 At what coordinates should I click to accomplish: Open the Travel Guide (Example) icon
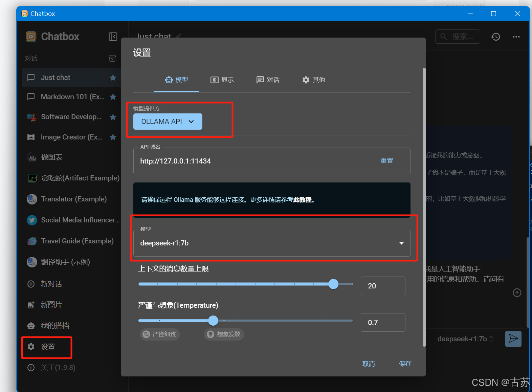point(32,241)
